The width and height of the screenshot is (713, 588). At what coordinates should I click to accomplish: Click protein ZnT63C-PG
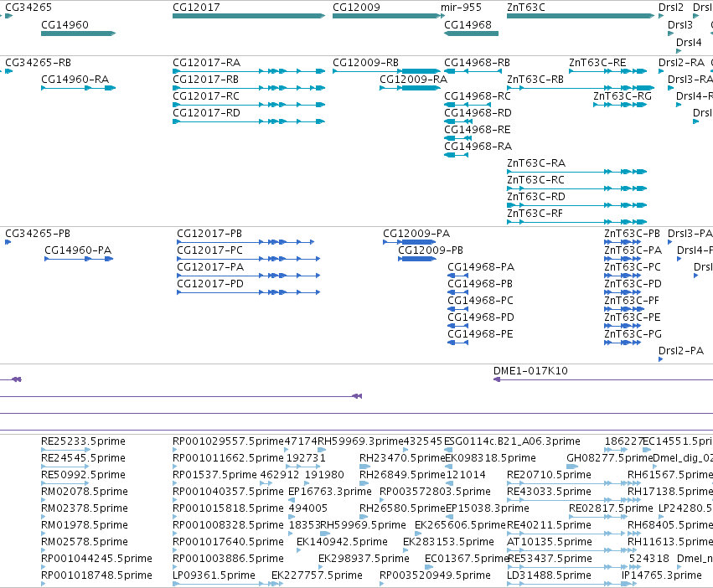click(x=623, y=343)
